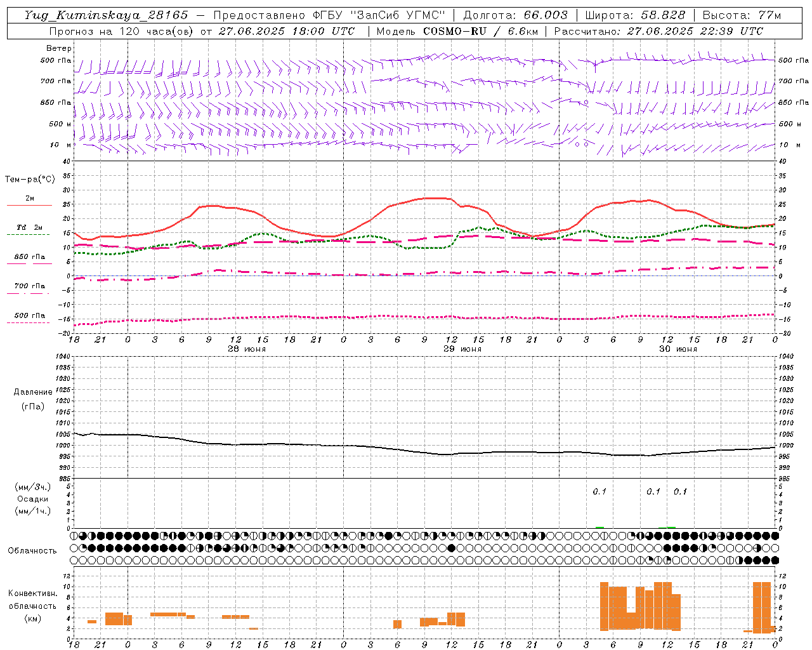Click the '30 июня' date label
Screen dimensions: 812x650
pos(678,349)
